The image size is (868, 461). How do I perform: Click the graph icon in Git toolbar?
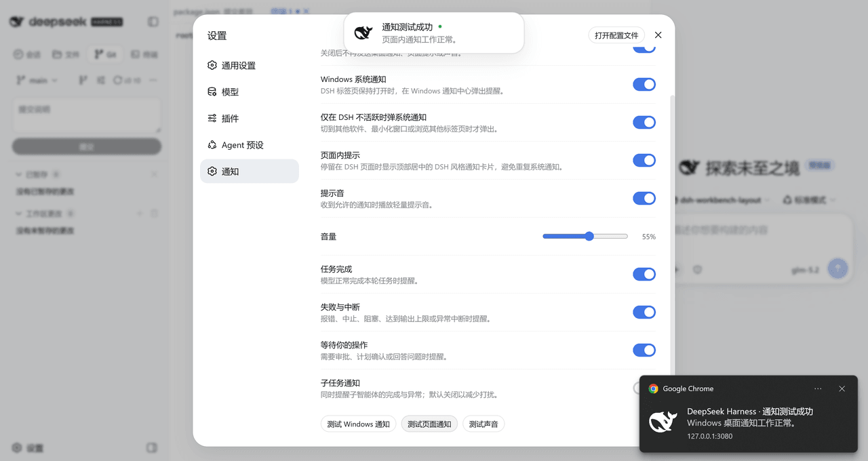pos(100,80)
